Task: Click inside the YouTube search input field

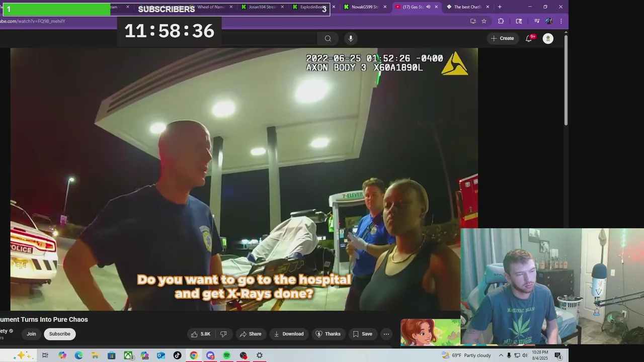Action: (269, 39)
